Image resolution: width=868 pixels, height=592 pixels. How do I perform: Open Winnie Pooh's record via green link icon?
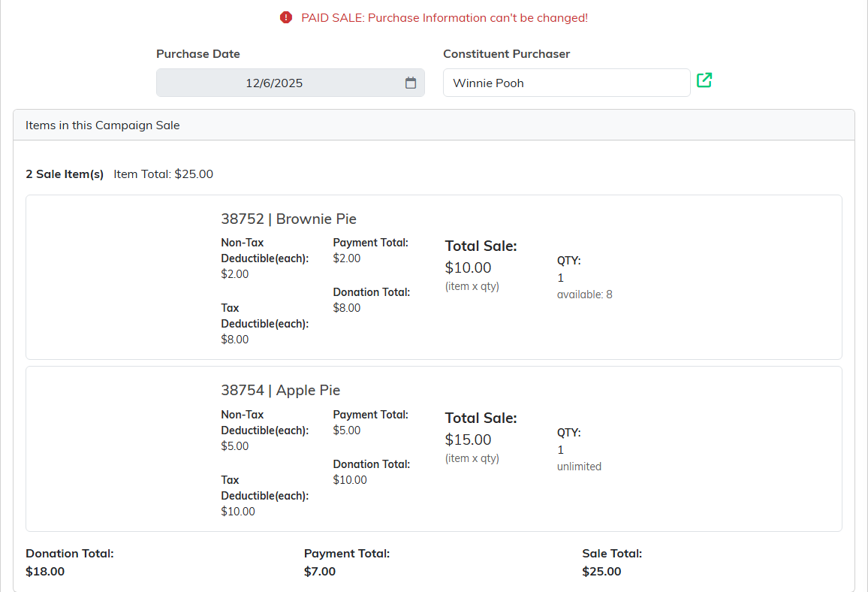click(704, 80)
